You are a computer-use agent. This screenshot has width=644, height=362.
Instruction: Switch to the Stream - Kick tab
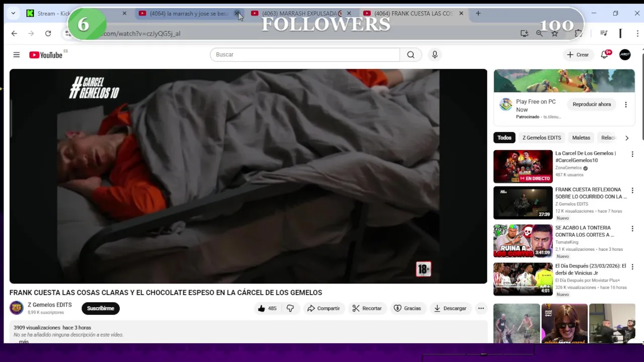[x=75, y=13]
